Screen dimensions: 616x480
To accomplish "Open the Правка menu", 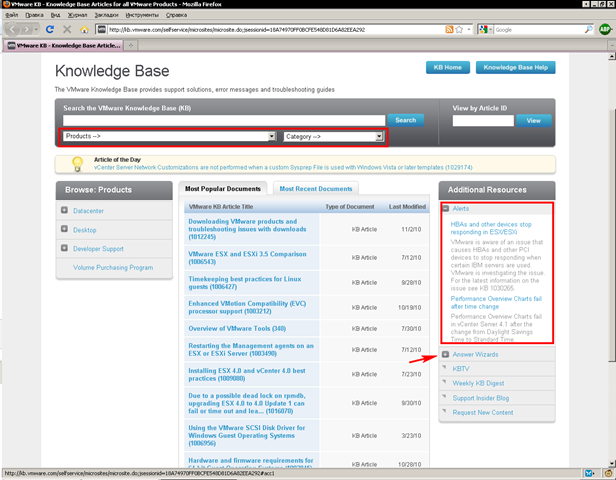I will 34,15.
